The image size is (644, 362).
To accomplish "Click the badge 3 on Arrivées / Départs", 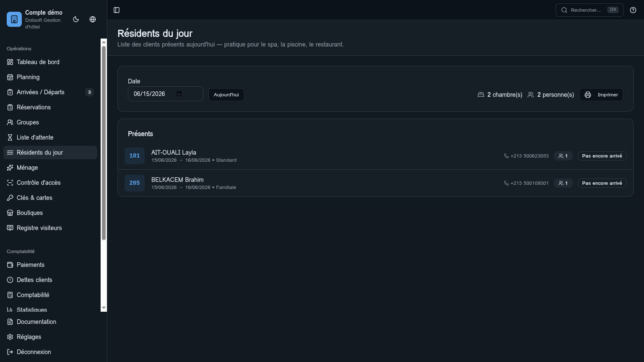I will coord(89,92).
